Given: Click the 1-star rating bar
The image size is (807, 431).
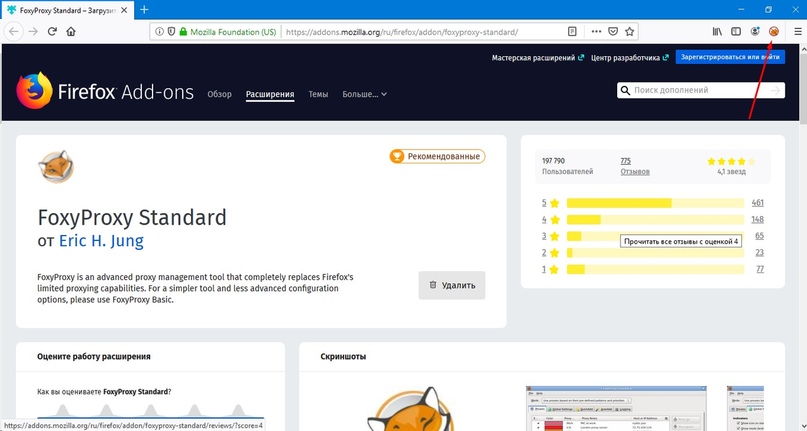Looking at the screenshot, I should tap(655, 269).
